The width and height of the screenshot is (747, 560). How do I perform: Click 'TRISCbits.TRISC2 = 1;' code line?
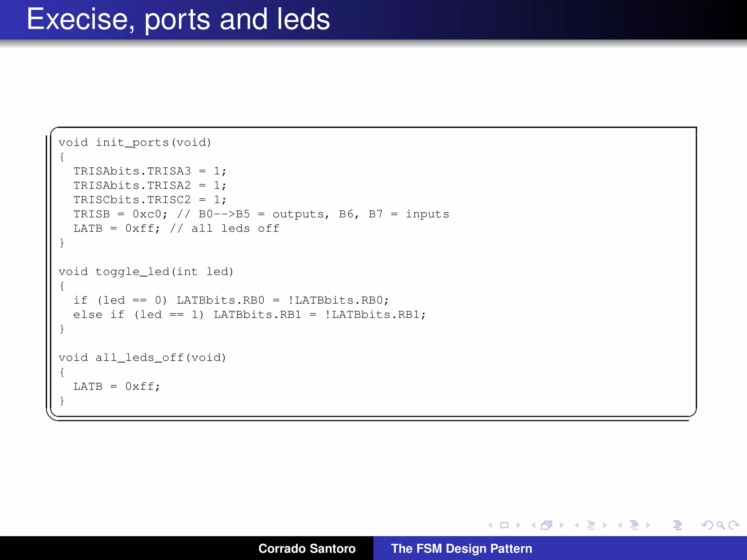point(150,200)
